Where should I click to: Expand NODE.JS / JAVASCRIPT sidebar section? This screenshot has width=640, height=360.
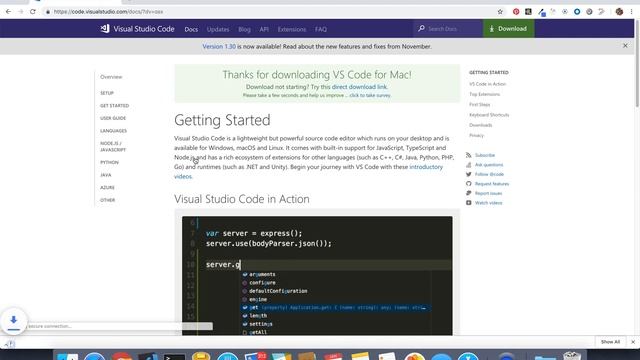click(x=113, y=147)
